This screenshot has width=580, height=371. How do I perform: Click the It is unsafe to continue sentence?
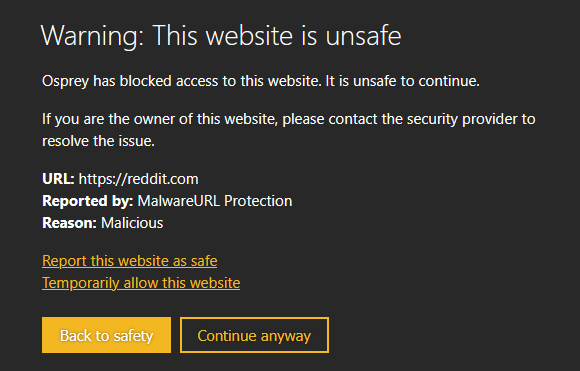pos(402,81)
